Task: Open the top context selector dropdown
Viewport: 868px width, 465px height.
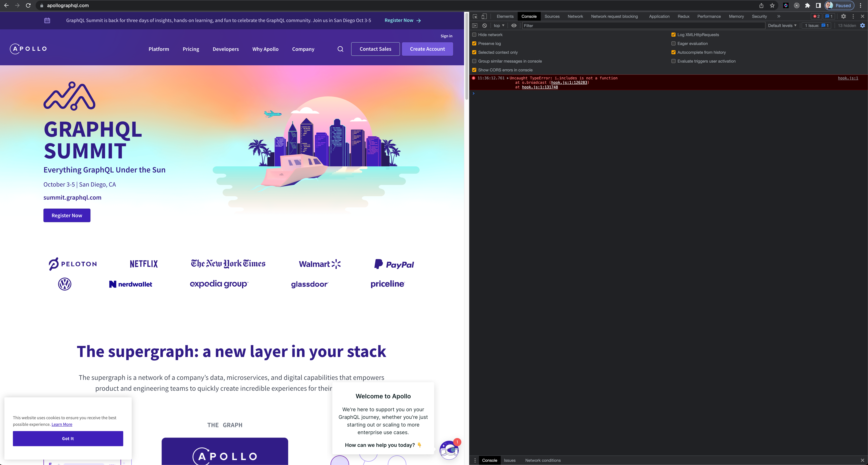Action: point(499,26)
